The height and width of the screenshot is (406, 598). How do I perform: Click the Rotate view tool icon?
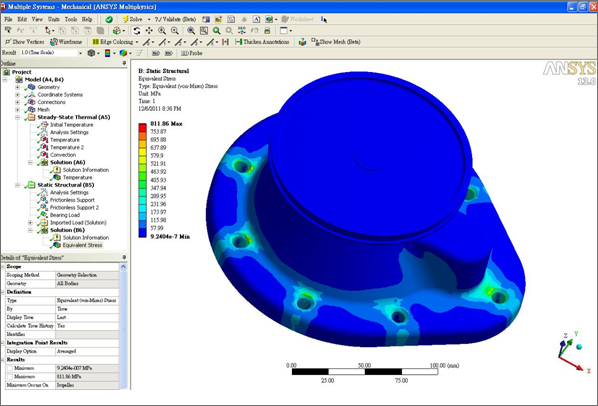click(137, 30)
